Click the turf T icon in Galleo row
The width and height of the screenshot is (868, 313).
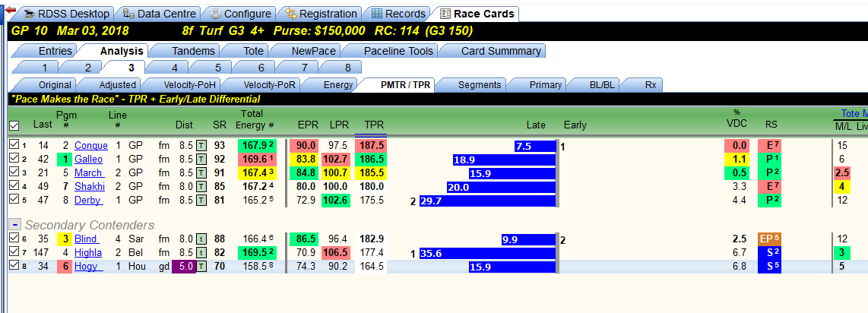(x=201, y=160)
